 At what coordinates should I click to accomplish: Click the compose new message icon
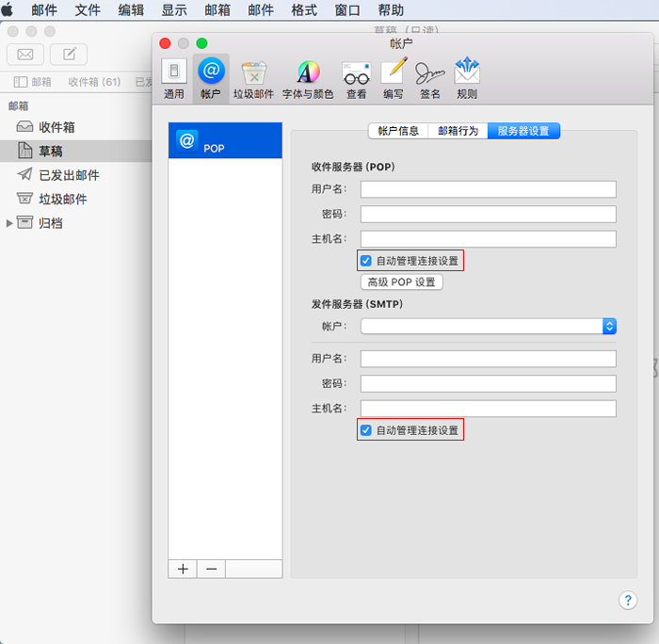click(x=69, y=55)
